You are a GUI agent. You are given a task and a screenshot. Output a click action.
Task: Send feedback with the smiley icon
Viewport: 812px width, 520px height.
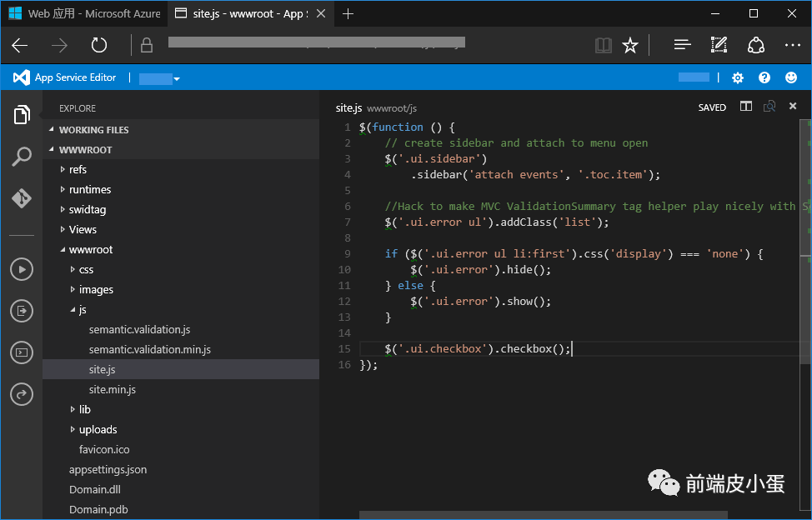point(791,77)
